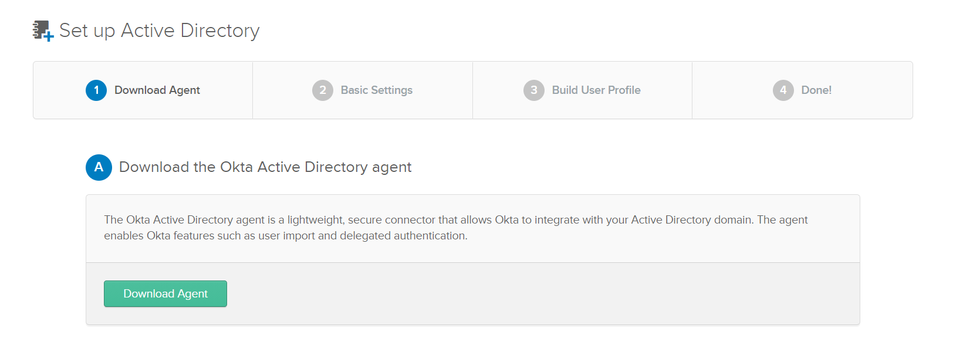This screenshot has width=980, height=355.
Task: Click the gray step 4 number circle
Action: tap(783, 90)
